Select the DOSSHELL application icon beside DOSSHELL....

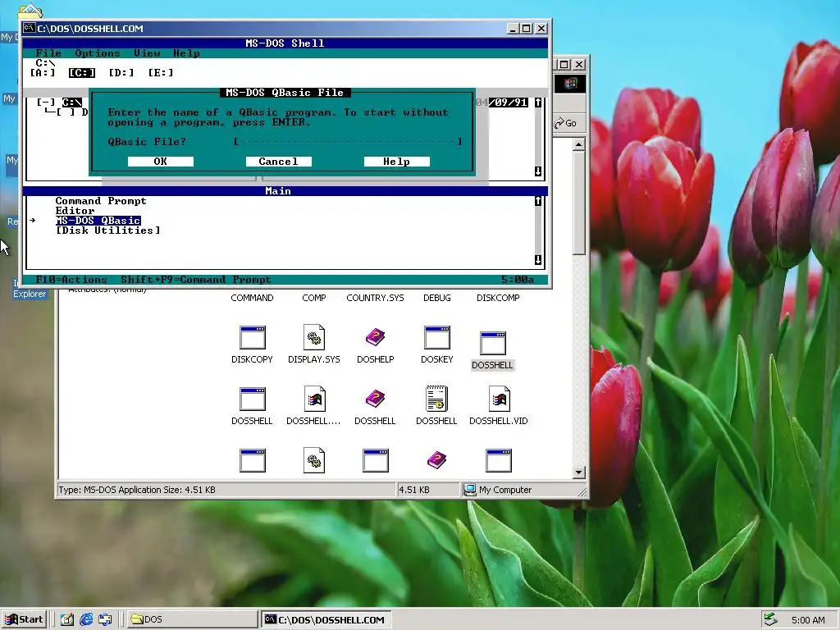tap(253, 399)
